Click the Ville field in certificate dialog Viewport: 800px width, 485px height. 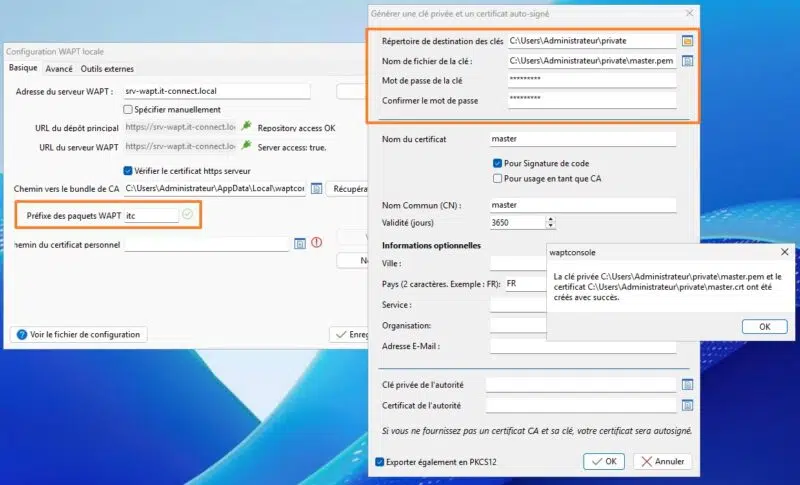pos(518,263)
